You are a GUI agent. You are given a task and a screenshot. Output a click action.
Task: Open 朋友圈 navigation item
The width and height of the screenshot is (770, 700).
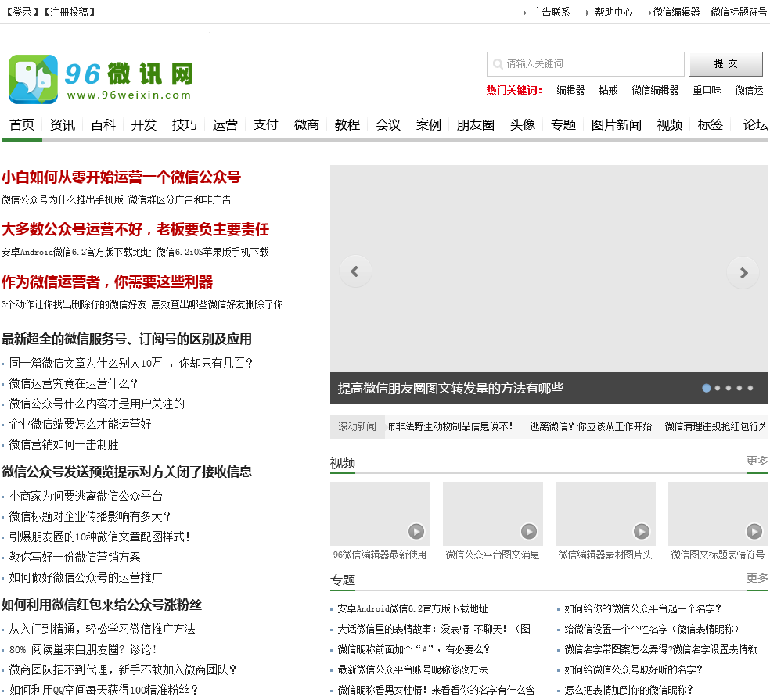[476, 125]
